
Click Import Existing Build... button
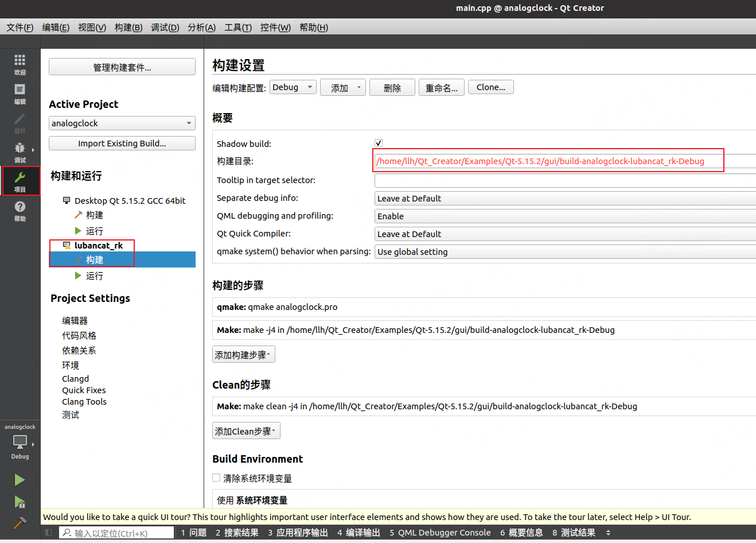pos(122,143)
